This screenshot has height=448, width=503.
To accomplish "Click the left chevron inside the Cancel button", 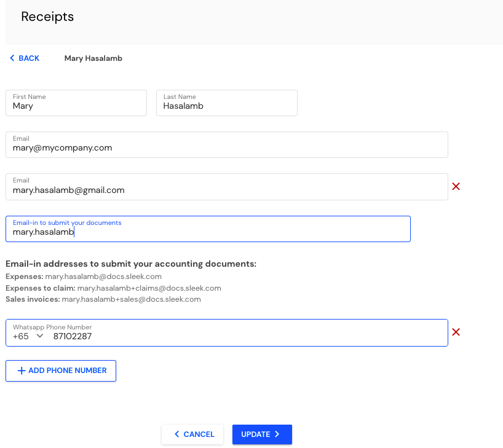I will [x=176, y=434].
